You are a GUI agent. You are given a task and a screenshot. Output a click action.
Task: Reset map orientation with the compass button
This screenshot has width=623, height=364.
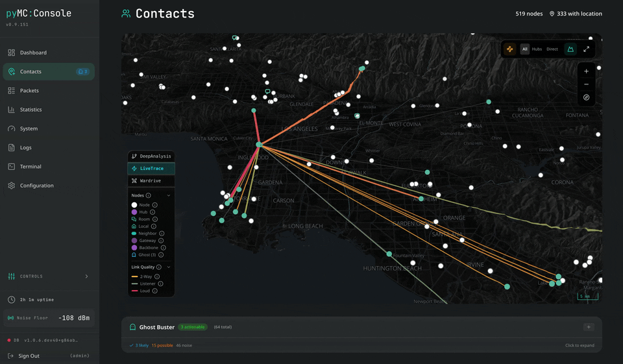tap(586, 97)
